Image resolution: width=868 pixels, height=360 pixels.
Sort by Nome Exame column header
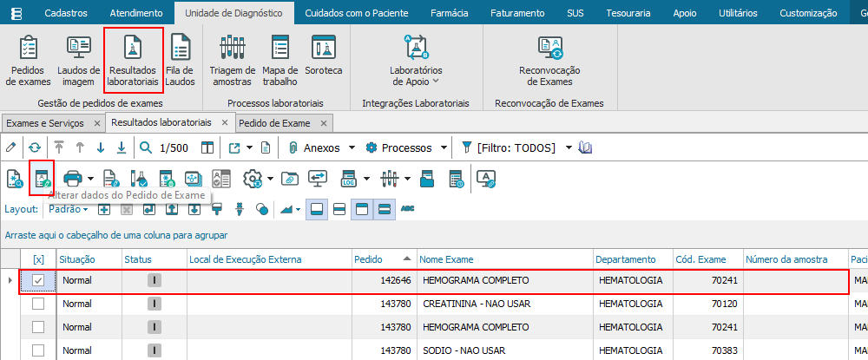tap(505, 259)
